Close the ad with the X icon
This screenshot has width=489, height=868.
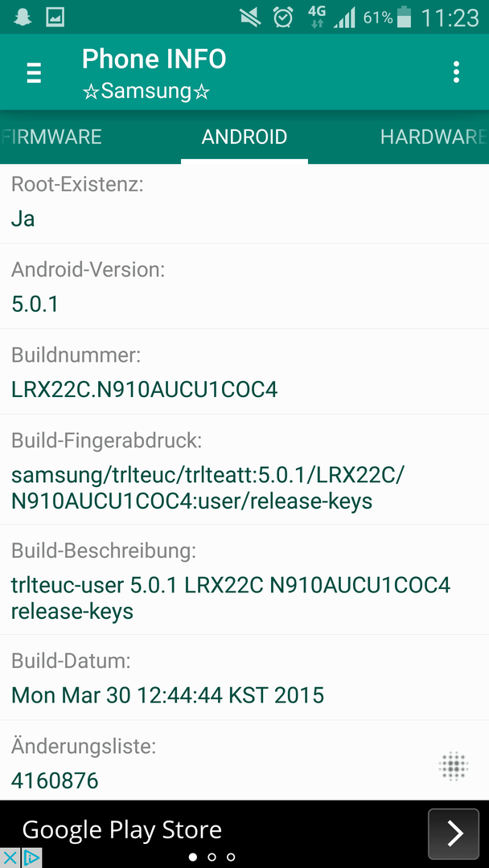[10, 858]
